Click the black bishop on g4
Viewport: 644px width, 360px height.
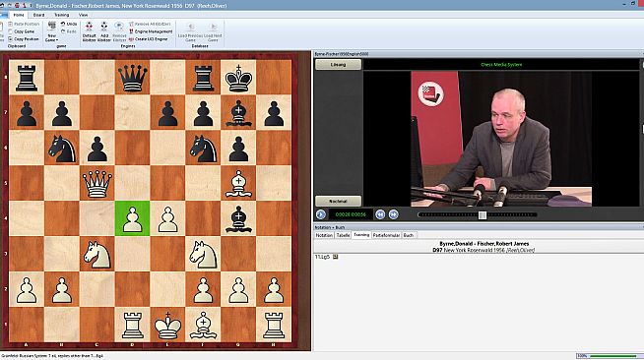(238, 218)
